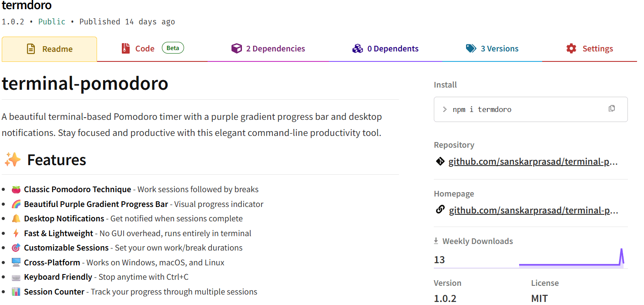Show the 3 Versions tab
Viewport: 644px width, 305px height.
coord(499,49)
